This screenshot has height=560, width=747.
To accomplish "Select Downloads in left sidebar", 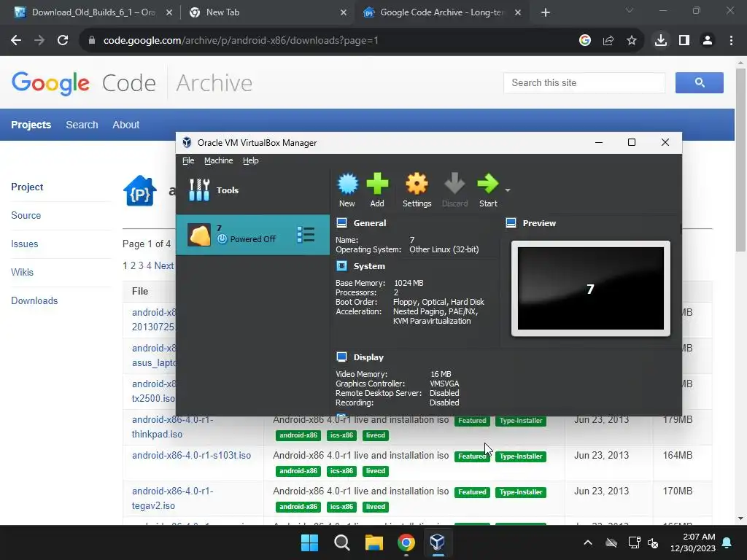I will tap(34, 301).
